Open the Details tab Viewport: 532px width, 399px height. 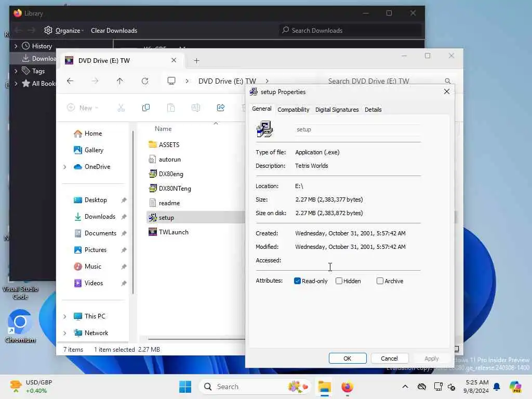(373, 110)
